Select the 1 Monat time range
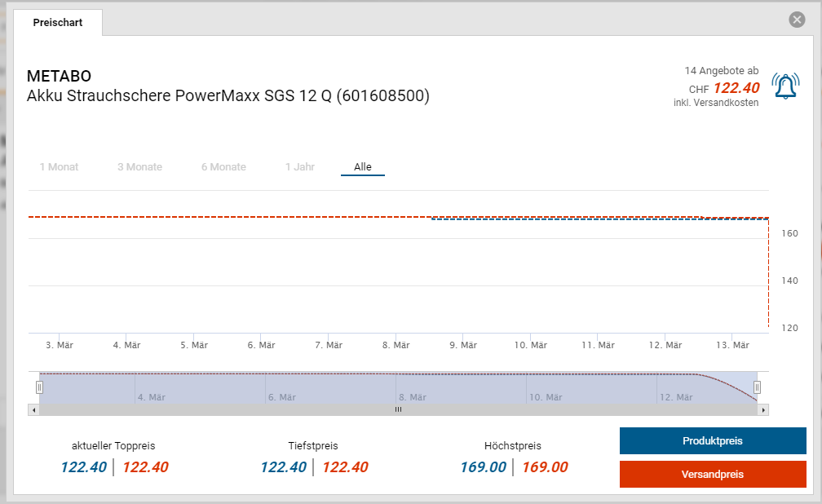This screenshot has height=504, width=822. coord(59,167)
